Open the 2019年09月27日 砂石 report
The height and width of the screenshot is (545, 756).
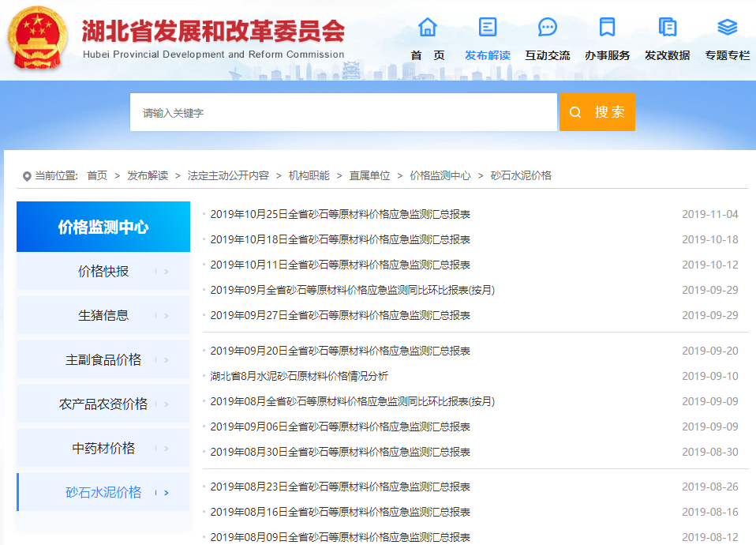340,316
